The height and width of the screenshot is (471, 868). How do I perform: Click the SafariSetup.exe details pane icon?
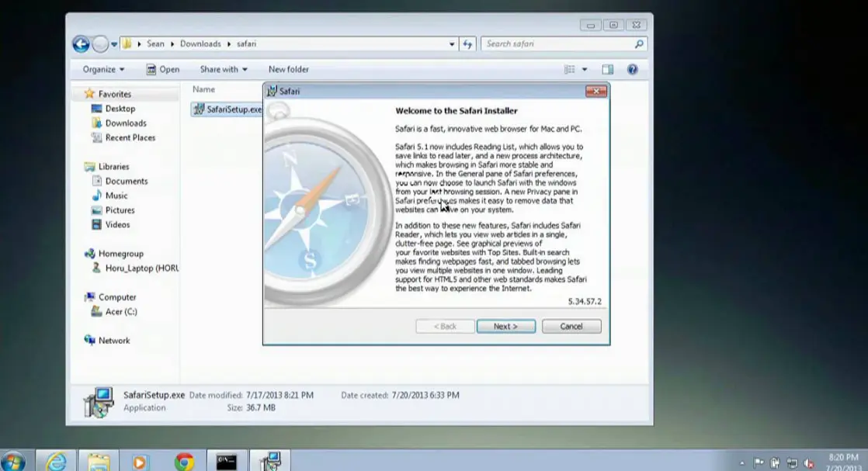tap(99, 402)
